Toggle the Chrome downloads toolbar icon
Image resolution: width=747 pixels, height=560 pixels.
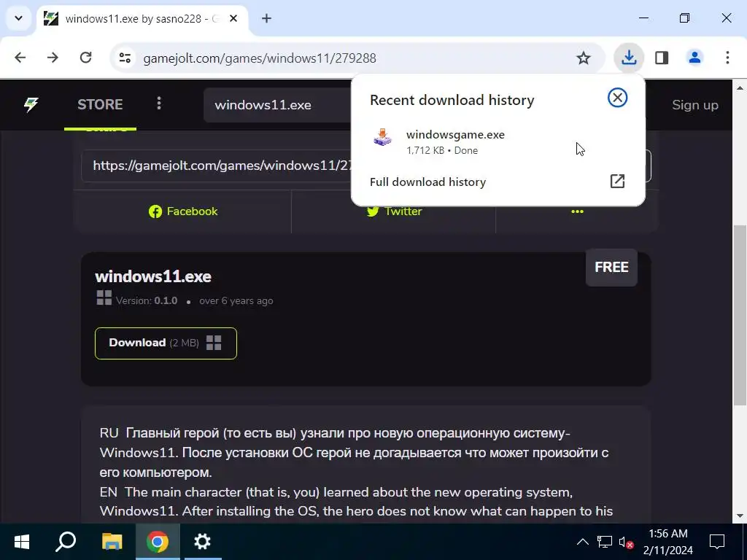(x=629, y=58)
